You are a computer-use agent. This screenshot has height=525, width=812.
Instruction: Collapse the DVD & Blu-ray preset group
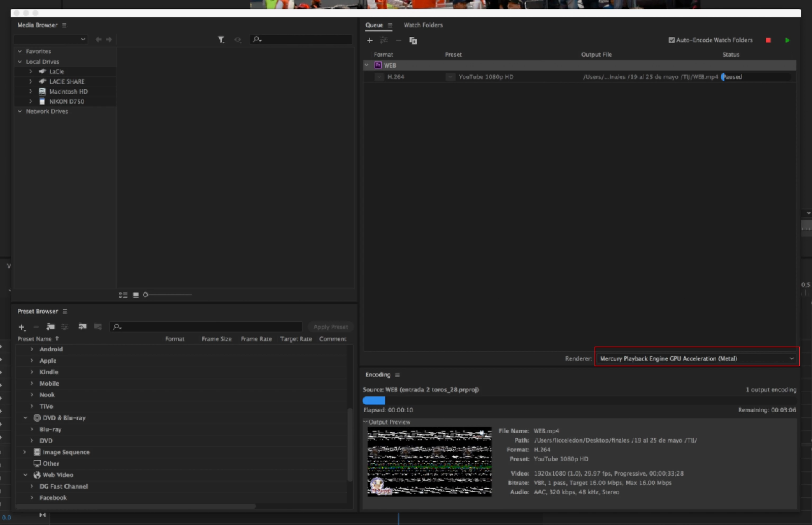click(x=25, y=418)
